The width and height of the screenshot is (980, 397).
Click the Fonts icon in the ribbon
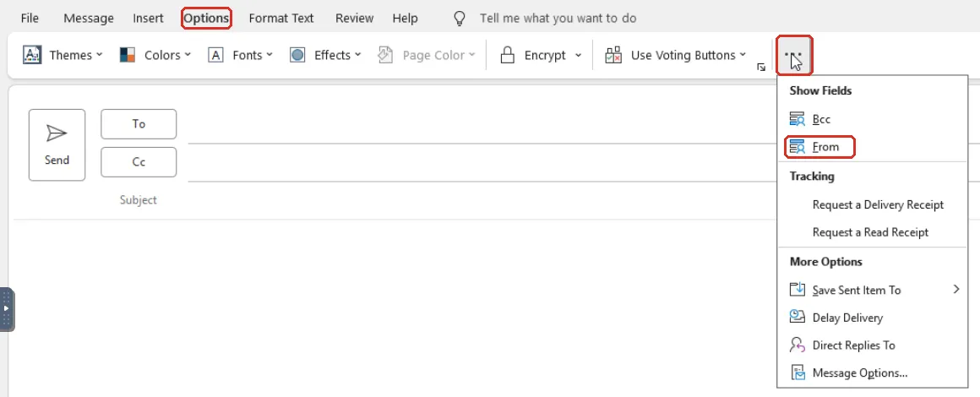tap(215, 55)
